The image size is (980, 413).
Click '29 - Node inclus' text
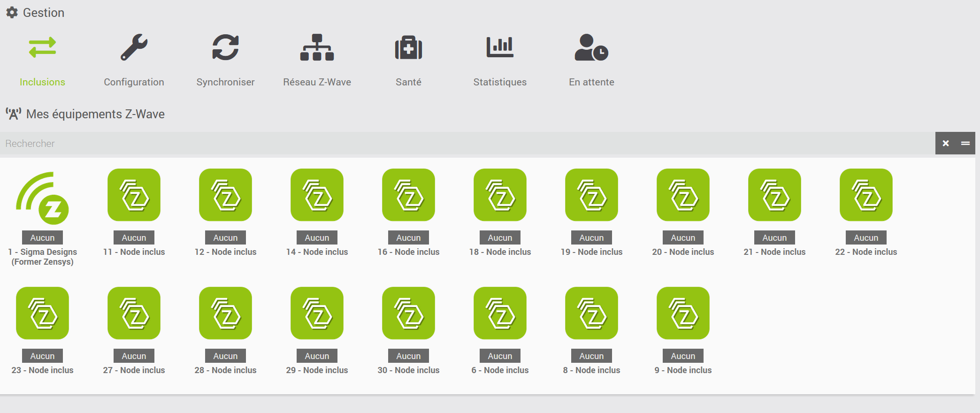pos(317,370)
